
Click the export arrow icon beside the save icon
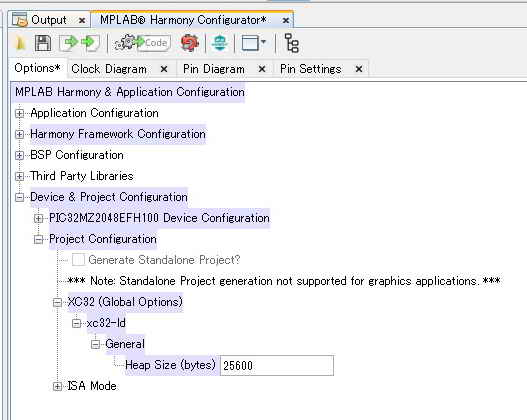click(x=69, y=43)
